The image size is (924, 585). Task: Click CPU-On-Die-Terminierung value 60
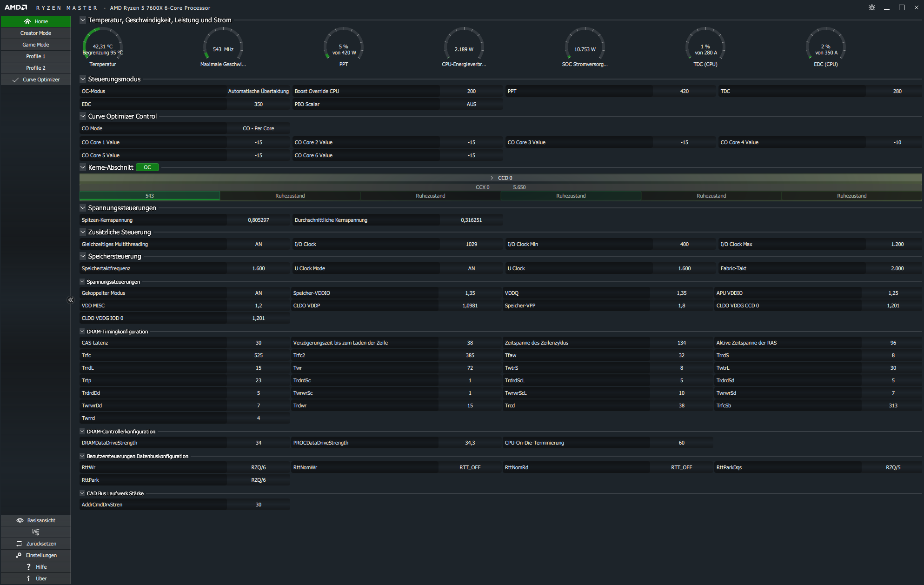tap(681, 443)
